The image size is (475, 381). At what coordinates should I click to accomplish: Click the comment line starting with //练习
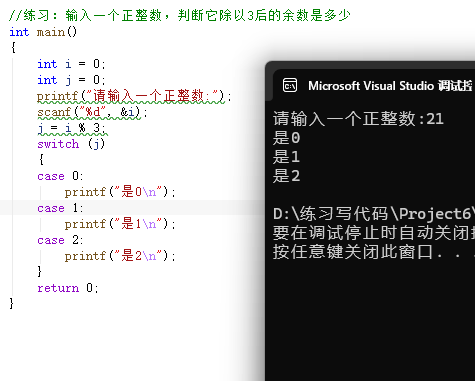180,15
